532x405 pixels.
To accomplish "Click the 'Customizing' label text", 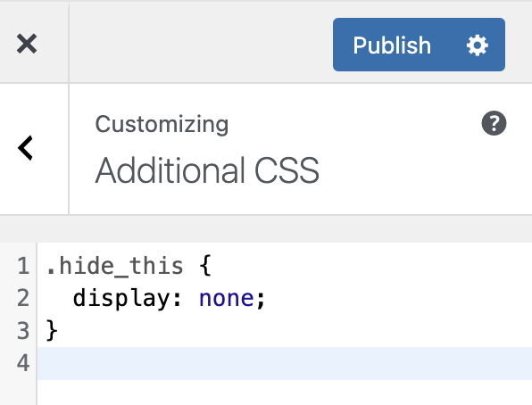I will (162, 125).
